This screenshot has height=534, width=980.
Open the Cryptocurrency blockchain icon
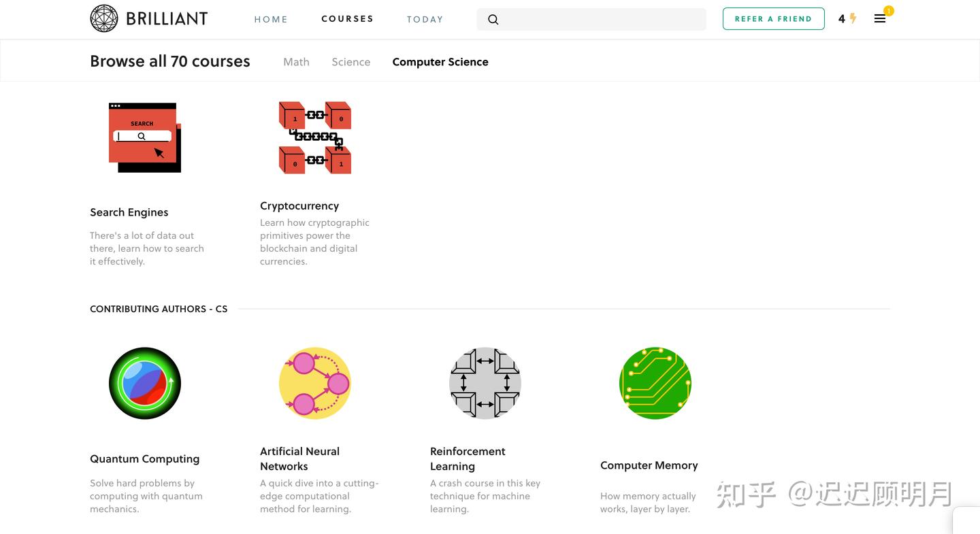[x=315, y=137]
